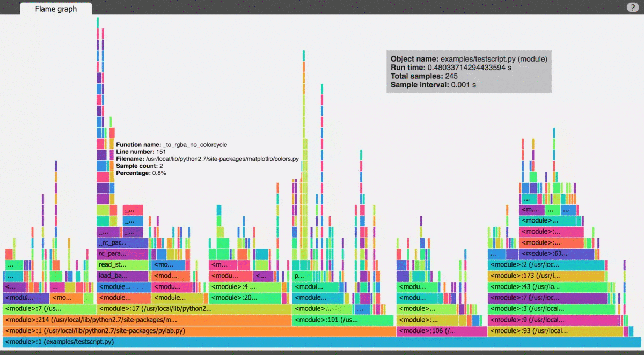The width and height of the screenshot is (644, 355).
Task: Open the <module>:93 yellow frame
Action: 555,331
